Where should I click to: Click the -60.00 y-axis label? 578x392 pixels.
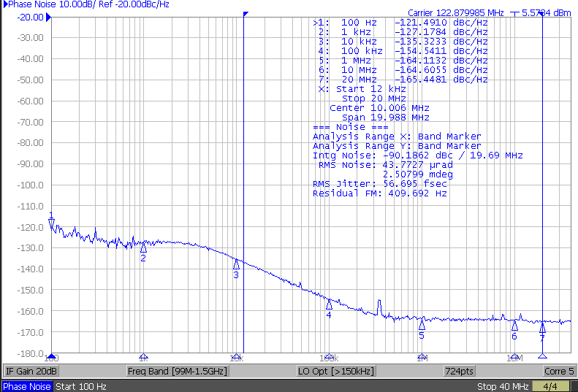(31, 101)
